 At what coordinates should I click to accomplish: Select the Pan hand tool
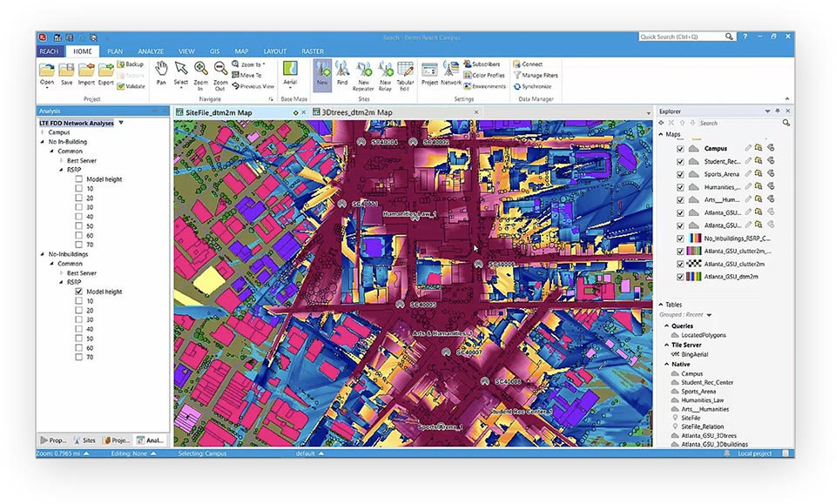pos(162,73)
